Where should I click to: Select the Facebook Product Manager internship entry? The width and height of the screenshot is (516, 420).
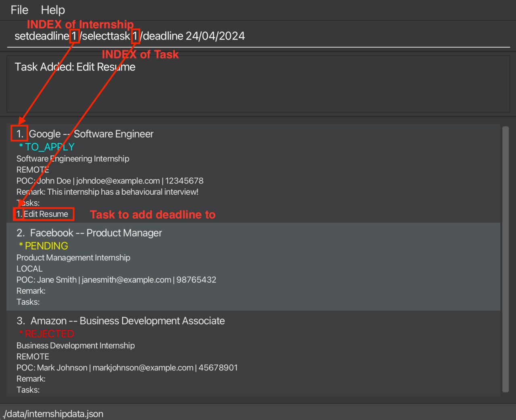(96, 233)
